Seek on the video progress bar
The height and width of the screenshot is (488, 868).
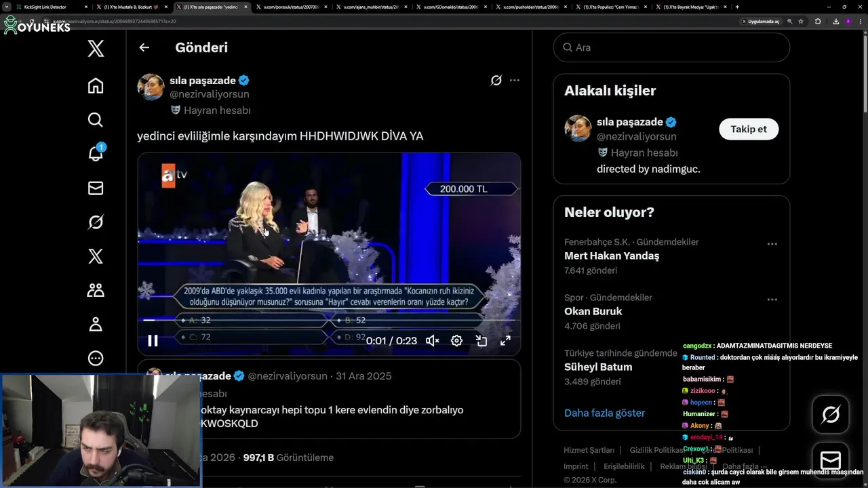[x=329, y=320]
